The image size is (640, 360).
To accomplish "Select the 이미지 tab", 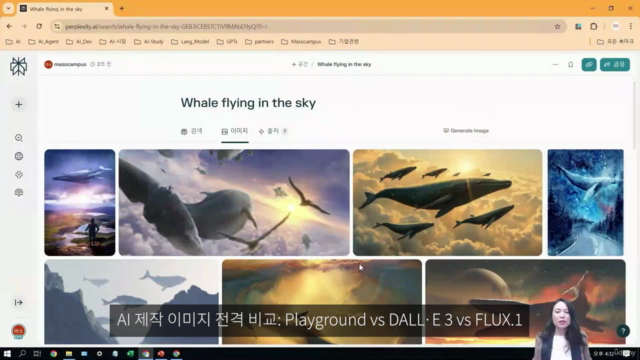I will click(x=235, y=131).
